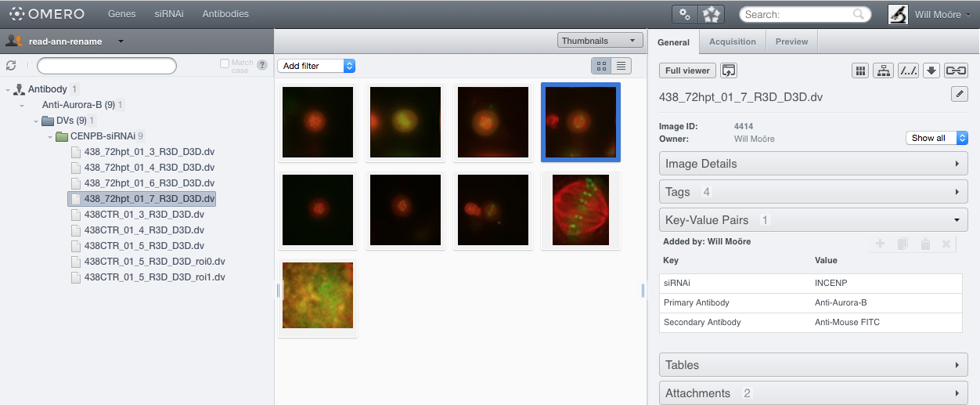Click the Anti-Mouse FITC value cell
This screenshot has height=405, width=980.
[886, 323]
